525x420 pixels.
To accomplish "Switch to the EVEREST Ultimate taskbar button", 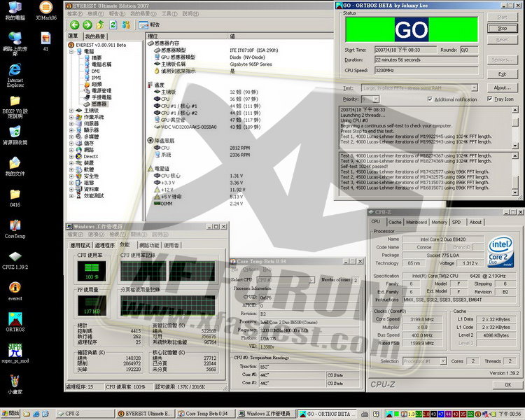I will [145, 414].
